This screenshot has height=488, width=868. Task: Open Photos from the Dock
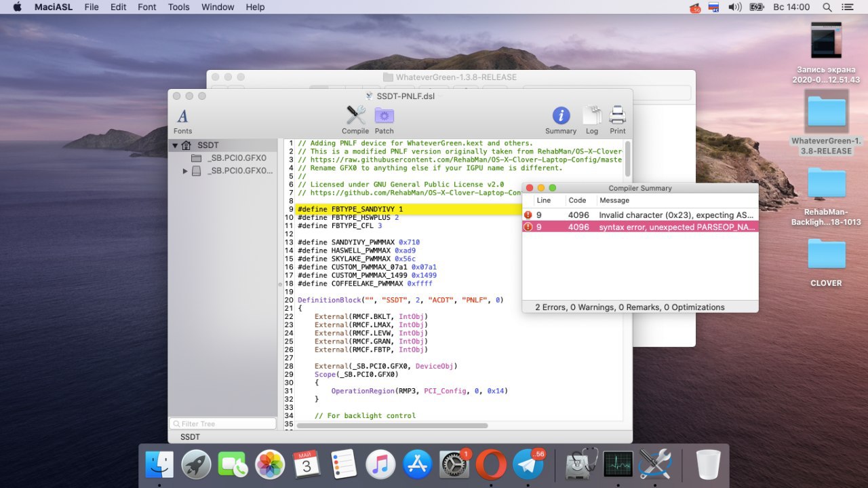pos(270,465)
